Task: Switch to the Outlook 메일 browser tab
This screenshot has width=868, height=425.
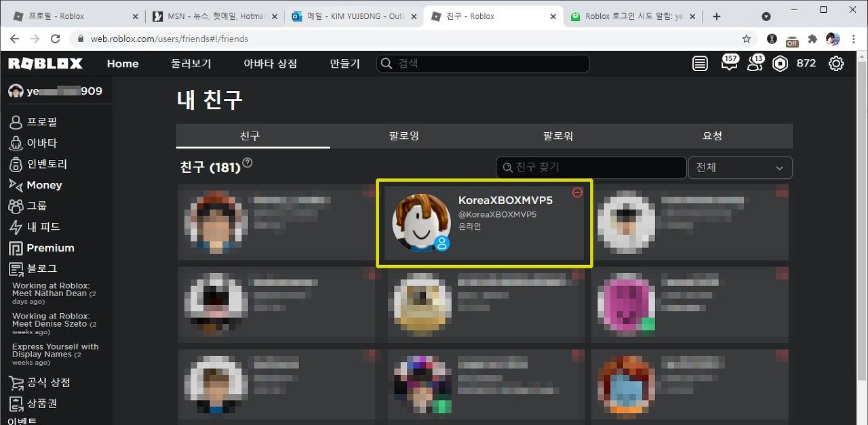Action: [353, 16]
